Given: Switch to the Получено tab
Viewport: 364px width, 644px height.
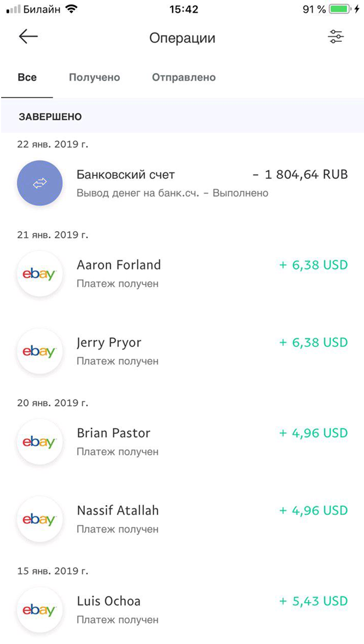Looking at the screenshot, I should (94, 77).
